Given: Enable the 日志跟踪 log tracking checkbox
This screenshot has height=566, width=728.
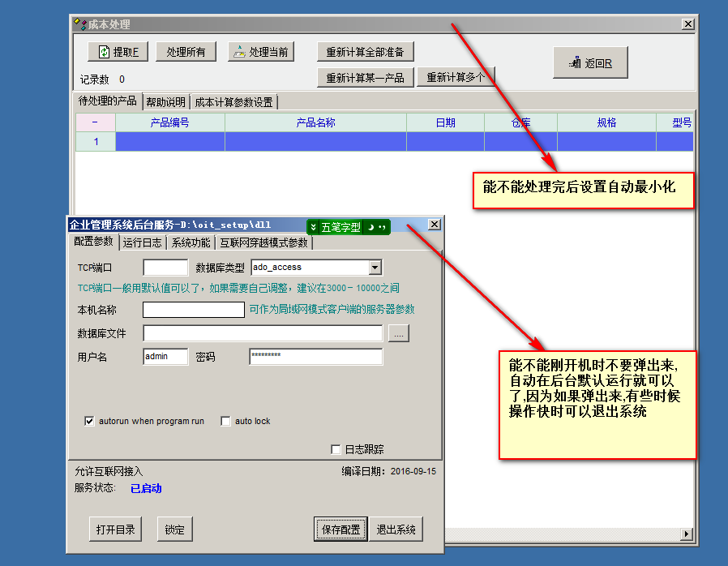Looking at the screenshot, I should (336, 449).
